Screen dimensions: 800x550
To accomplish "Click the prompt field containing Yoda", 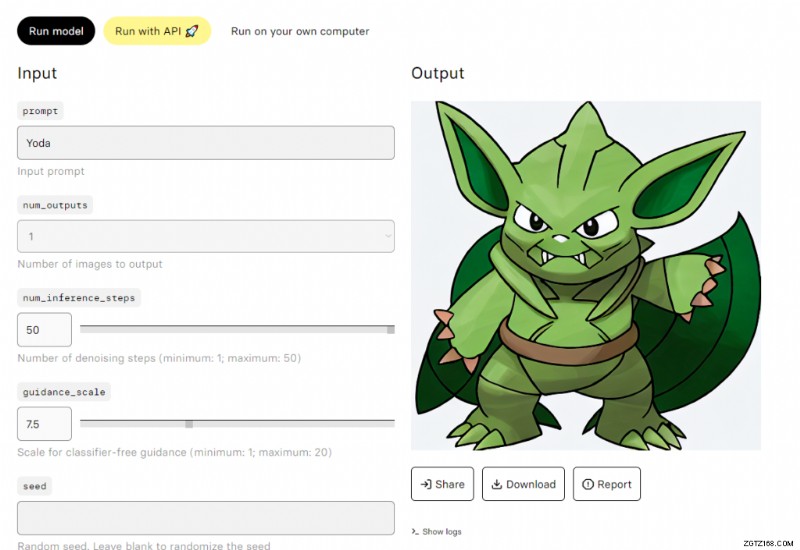I will [x=206, y=143].
